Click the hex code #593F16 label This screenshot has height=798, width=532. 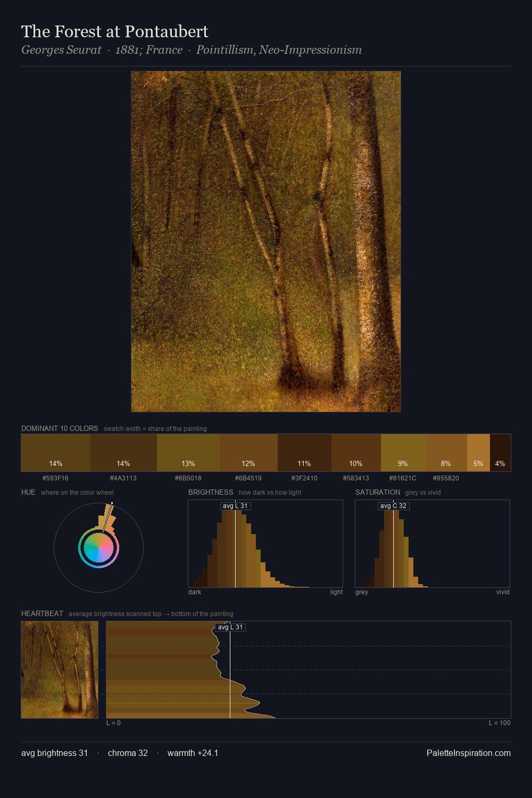tap(55, 478)
